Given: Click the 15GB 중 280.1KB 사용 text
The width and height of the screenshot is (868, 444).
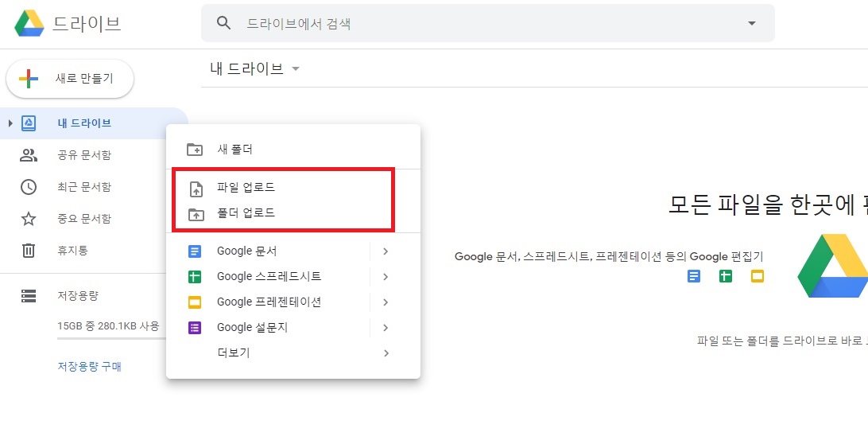Looking at the screenshot, I should click(108, 325).
